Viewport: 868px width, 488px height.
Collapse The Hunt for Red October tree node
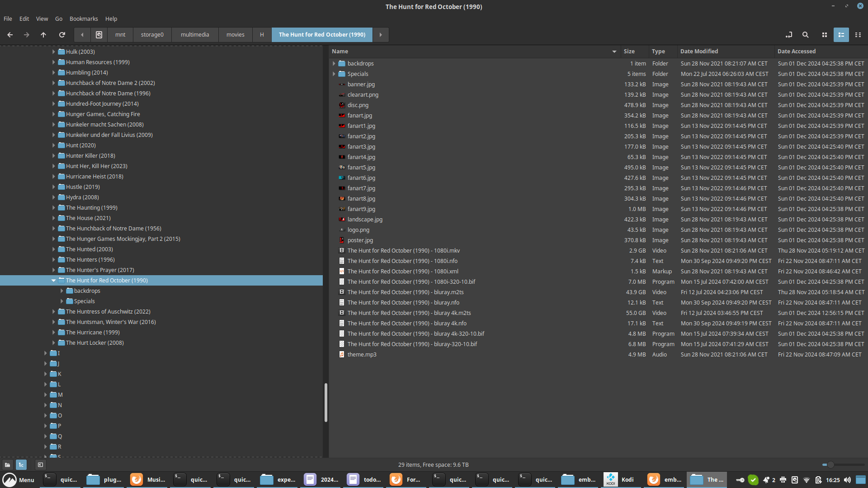coord(53,281)
